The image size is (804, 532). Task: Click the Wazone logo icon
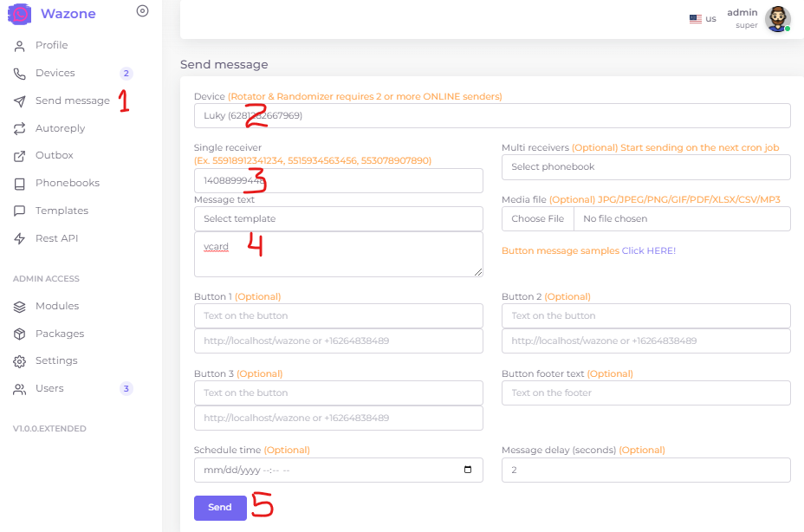20,14
